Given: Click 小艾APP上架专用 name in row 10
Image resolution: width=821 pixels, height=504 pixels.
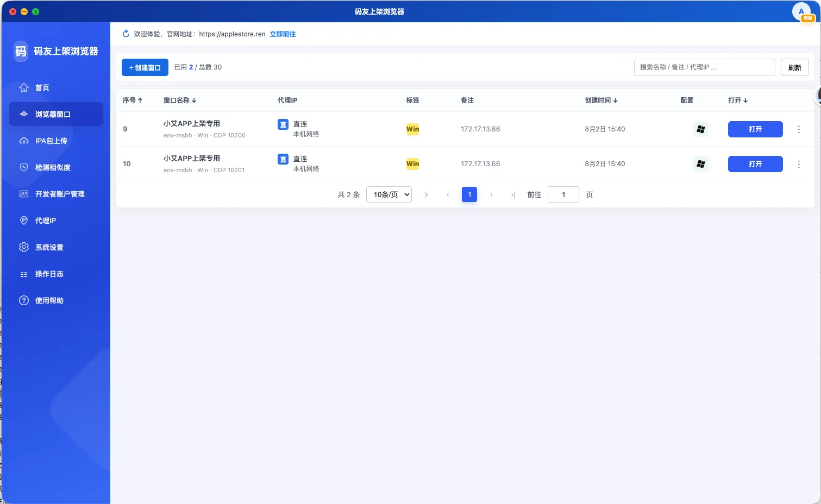Looking at the screenshot, I should 192,159.
